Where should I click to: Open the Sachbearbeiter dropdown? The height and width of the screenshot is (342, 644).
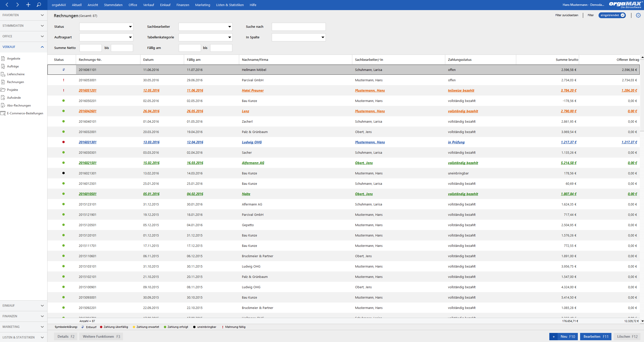click(x=206, y=27)
